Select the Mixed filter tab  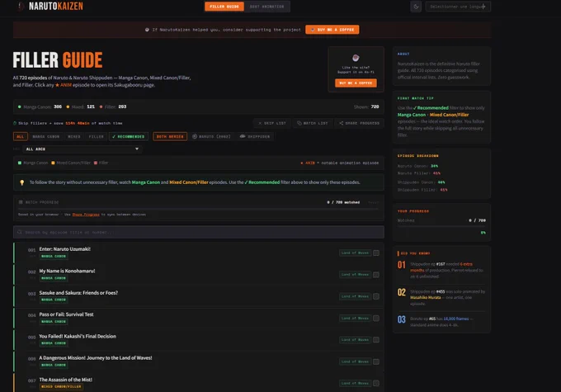pyautogui.click(x=74, y=136)
